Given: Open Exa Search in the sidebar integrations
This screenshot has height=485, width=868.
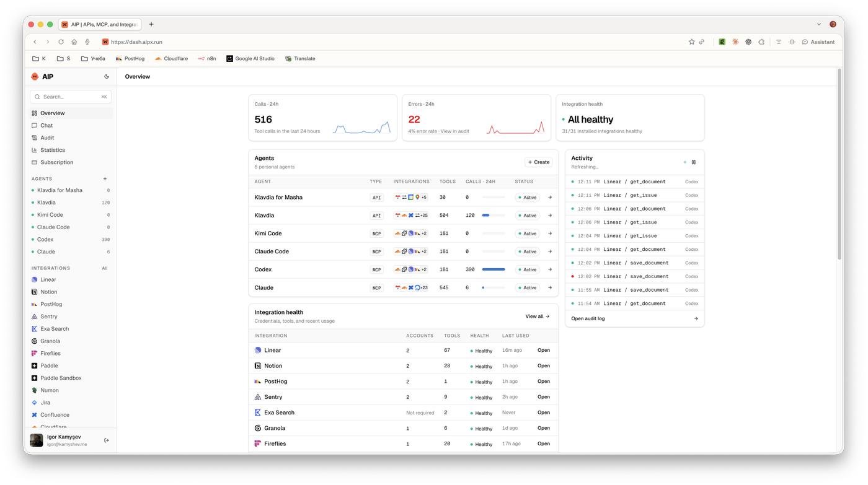Looking at the screenshot, I should click(x=71, y=329).
